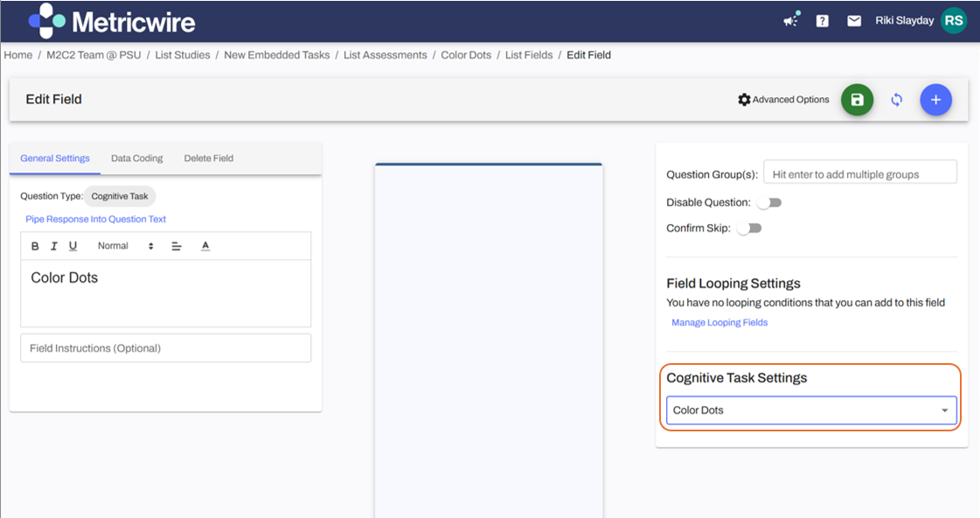Click the blue refresh arrows icon
This screenshot has width=980, height=518.
896,100
